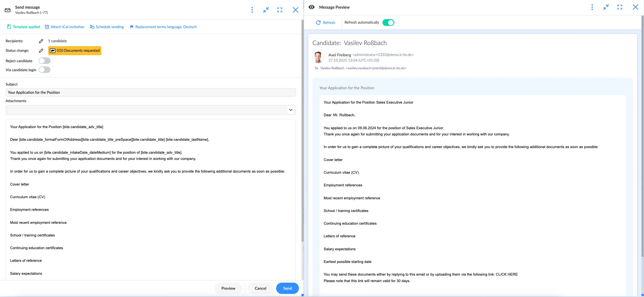The image size is (644, 297).
Task: Select Attach iCal invitation option
Action: pos(65,27)
